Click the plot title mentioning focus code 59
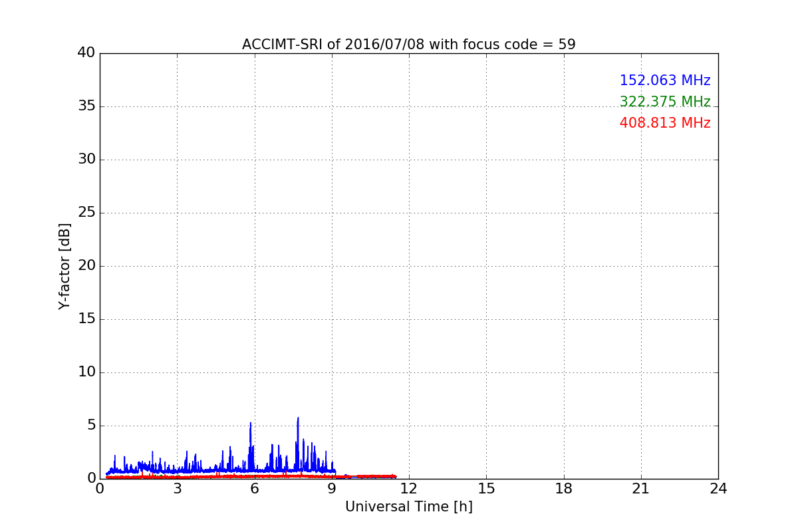 [408, 45]
